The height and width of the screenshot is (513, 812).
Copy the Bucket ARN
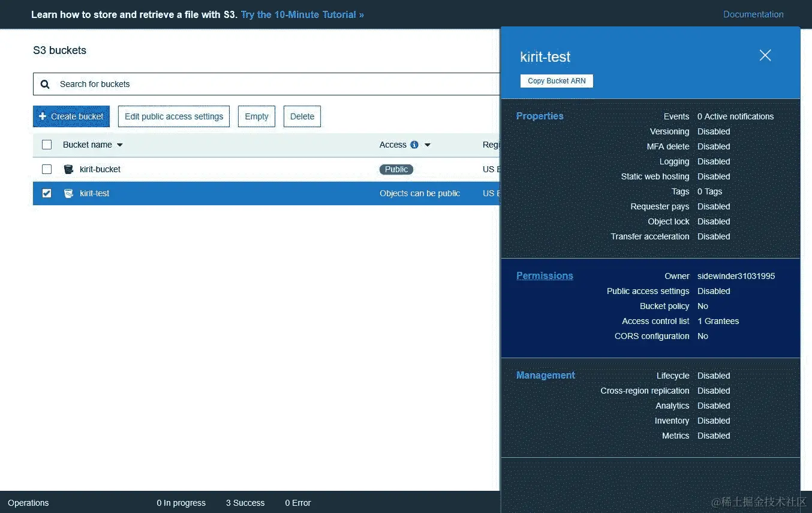pyautogui.click(x=557, y=81)
